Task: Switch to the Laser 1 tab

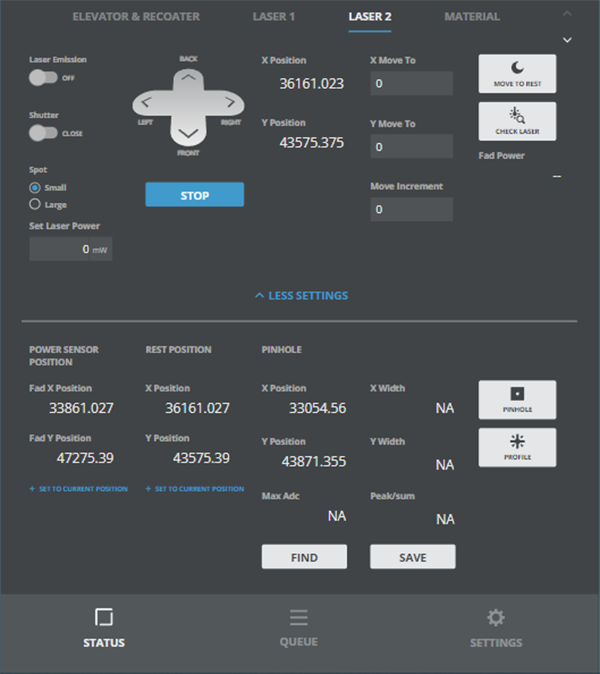Action: [x=272, y=17]
